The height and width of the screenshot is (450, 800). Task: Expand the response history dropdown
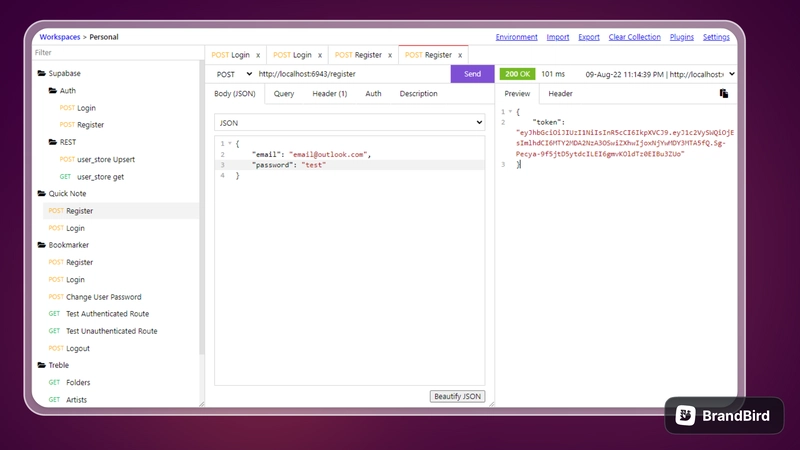[x=732, y=74]
